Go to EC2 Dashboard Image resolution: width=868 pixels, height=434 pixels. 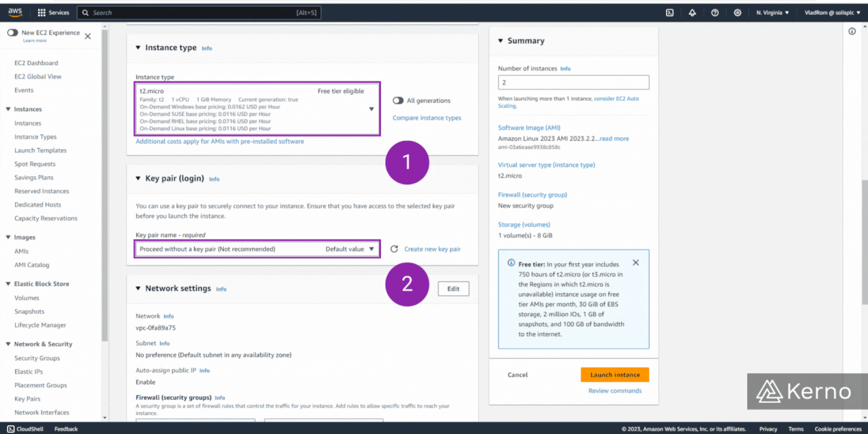[36, 63]
